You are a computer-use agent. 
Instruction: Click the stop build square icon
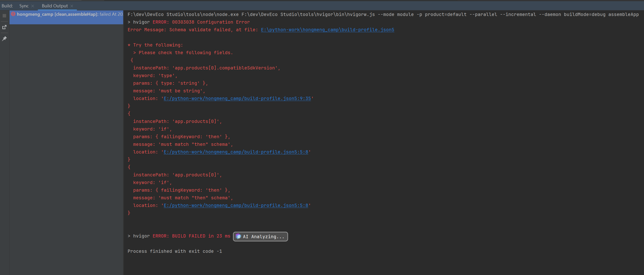click(4, 16)
